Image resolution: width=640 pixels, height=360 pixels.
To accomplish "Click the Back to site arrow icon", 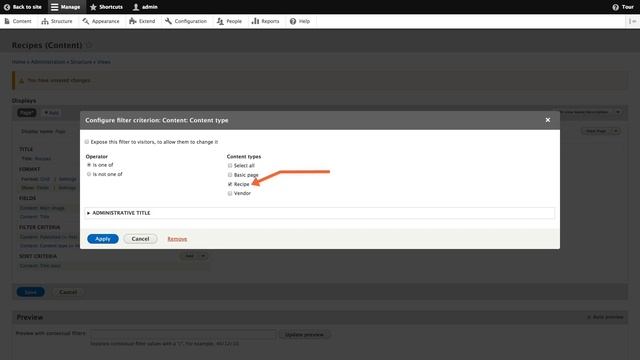I will [7, 7].
